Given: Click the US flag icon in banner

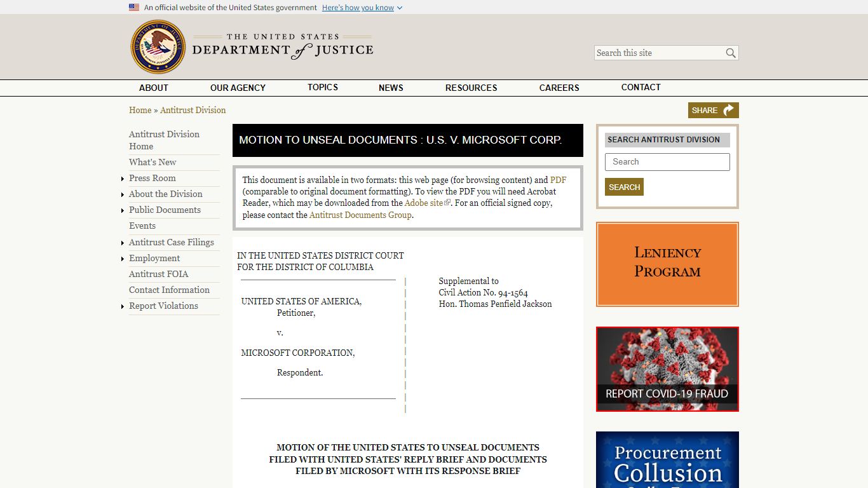Looking at the screenshot, I should (134, 8).
